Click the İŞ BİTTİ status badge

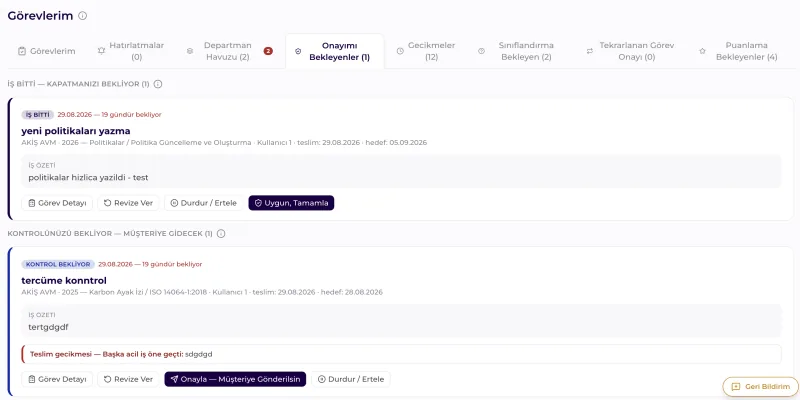38,115
